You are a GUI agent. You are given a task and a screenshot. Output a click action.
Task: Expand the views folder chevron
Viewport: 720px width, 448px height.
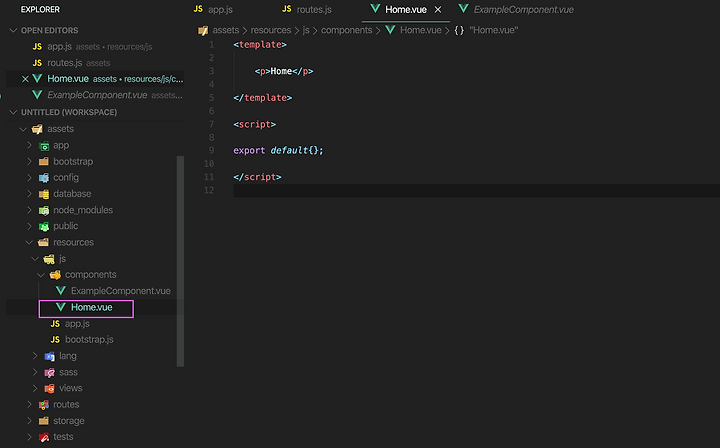(35, 388)
